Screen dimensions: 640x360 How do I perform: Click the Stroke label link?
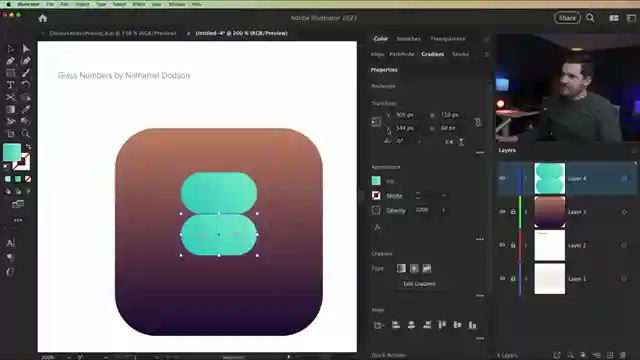(394, 196)
